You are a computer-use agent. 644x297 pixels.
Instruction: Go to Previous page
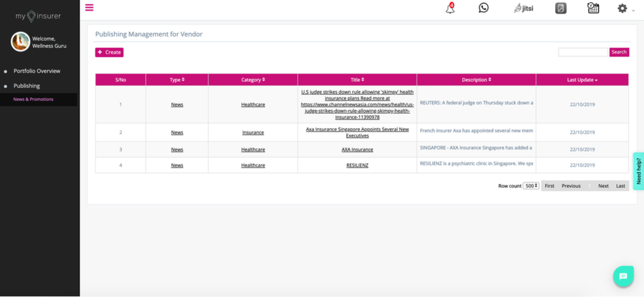pos(571,186)
